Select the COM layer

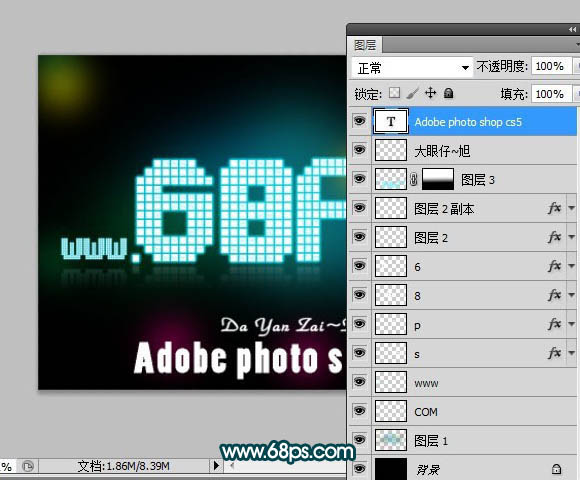[x=462, y=411]
